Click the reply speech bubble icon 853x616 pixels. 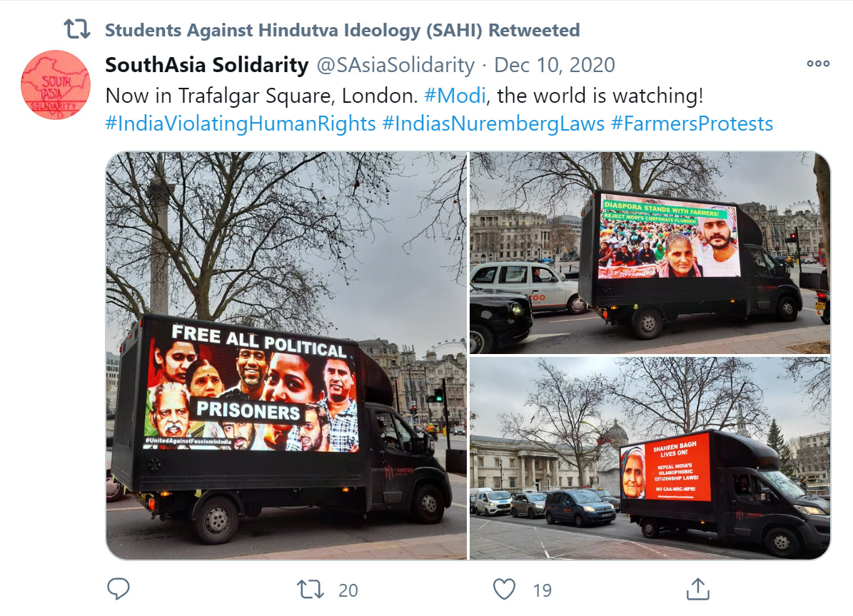[118, 589]
